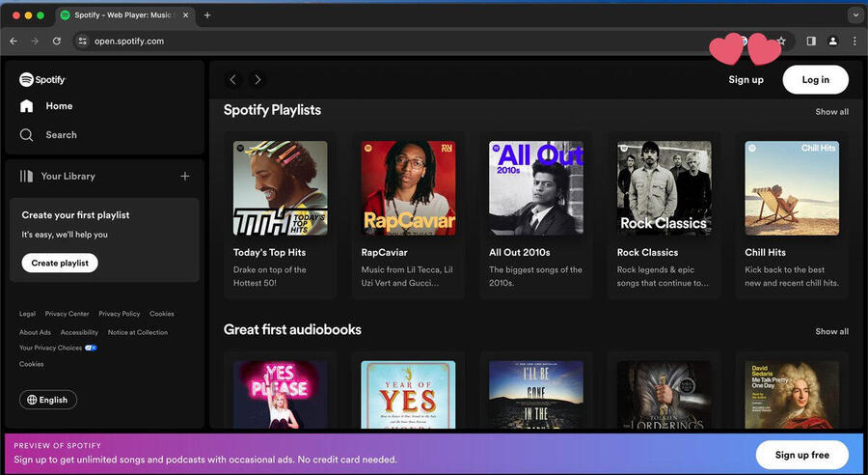The height and width of the screenshot is (475, 868).
Task: Open the RapCaviar playlist cover
Action: (408, 188)
